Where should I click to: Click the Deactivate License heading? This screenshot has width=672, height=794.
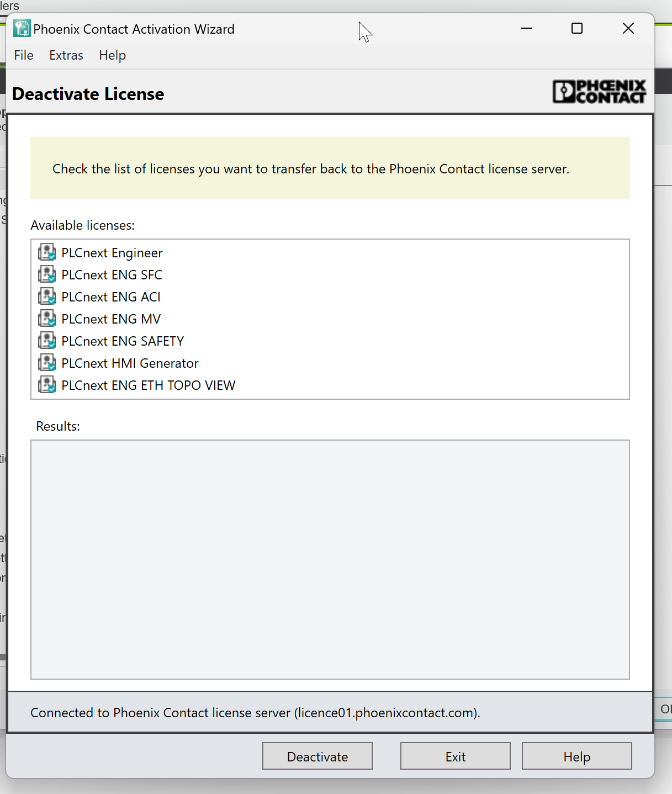[x=88, y=94]
